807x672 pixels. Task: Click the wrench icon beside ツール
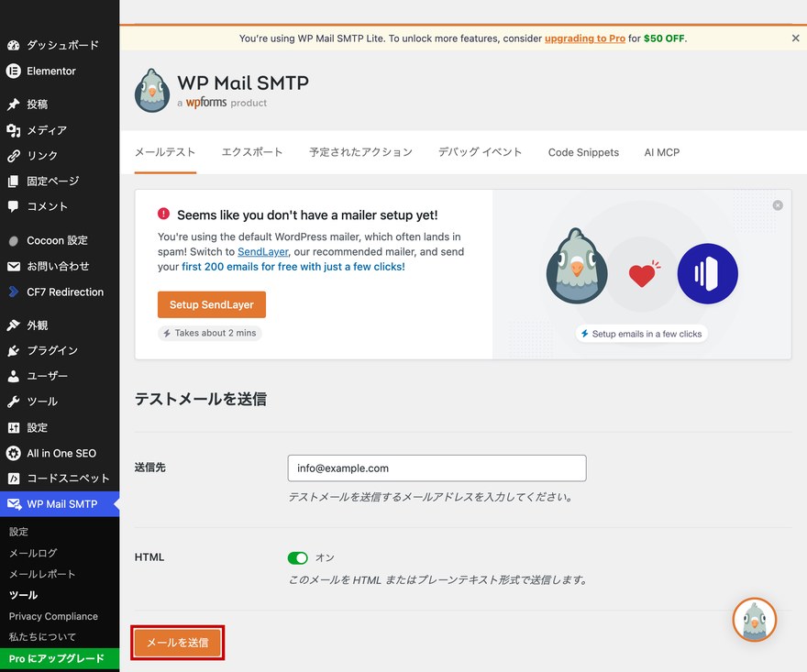(x=14, y=402)
